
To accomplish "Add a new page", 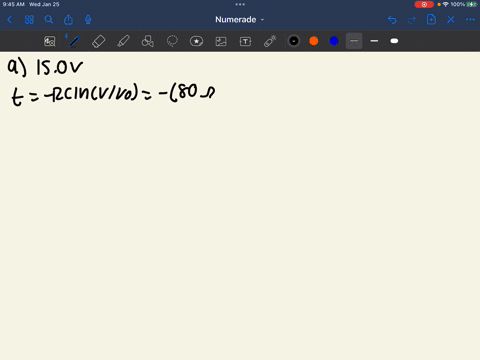I will point(431,20).
